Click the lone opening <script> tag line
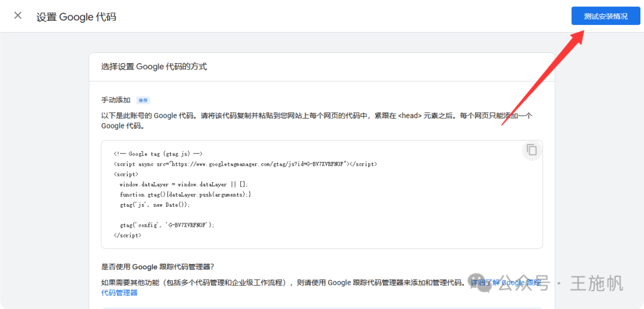The height and width of the screenshot is (309, 644). [x=126, y=174]
